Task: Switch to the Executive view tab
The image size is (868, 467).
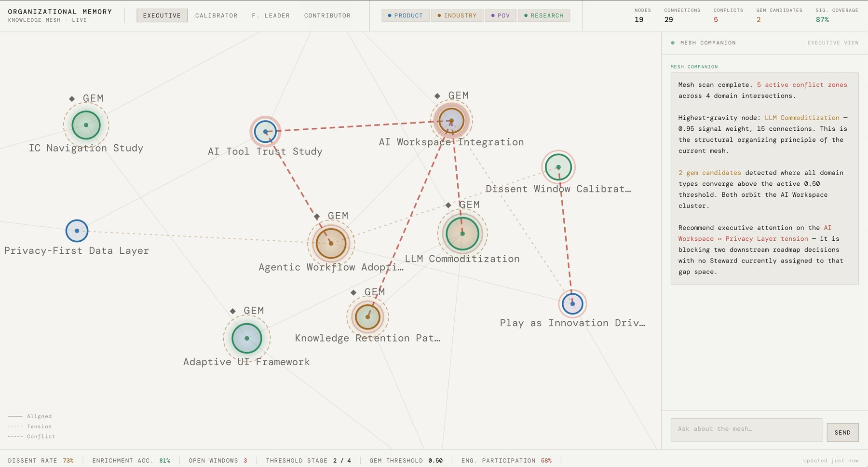Action: 162,15
